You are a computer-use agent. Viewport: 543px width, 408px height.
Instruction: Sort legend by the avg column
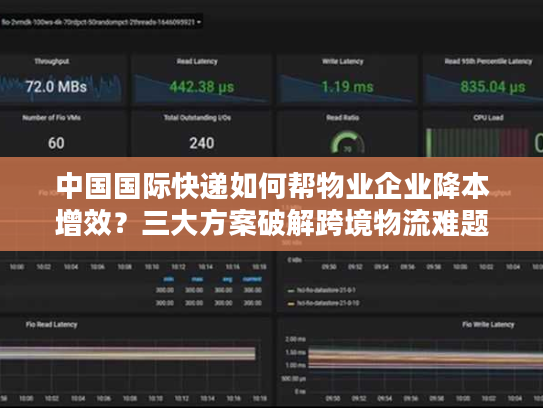click(x=227, y=279)
